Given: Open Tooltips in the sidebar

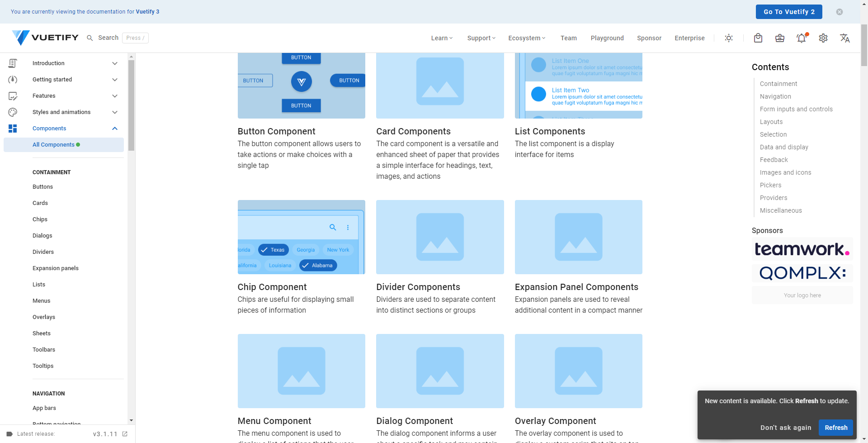Looking at the screenshot, I should coord(43,366).
